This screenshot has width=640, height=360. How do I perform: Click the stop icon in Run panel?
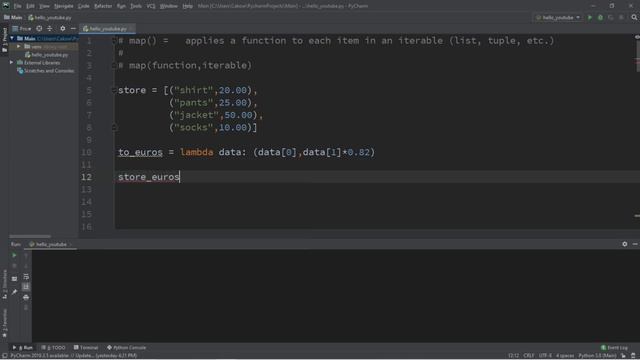coord(14,266)
